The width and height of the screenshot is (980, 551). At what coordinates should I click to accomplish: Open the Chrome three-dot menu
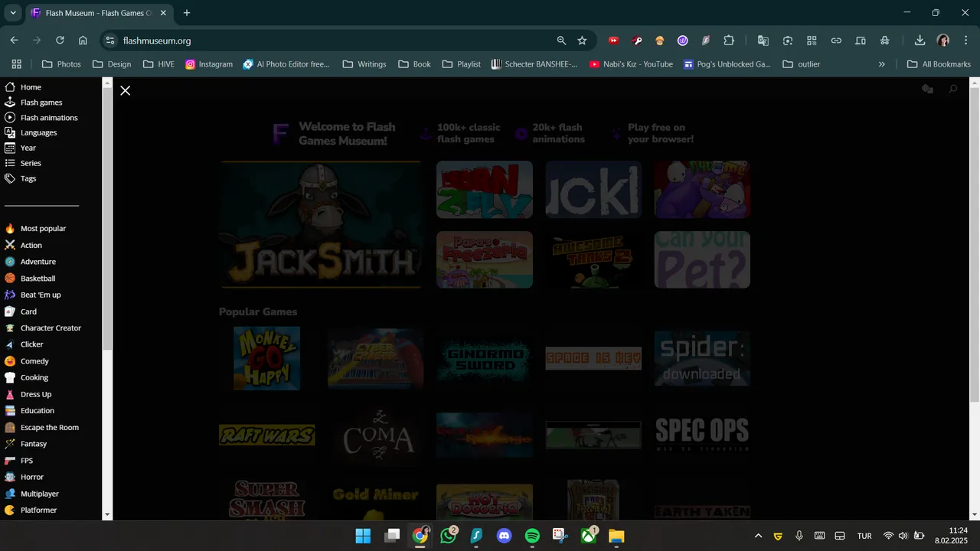pyautogui.click(x=965, y=41)
